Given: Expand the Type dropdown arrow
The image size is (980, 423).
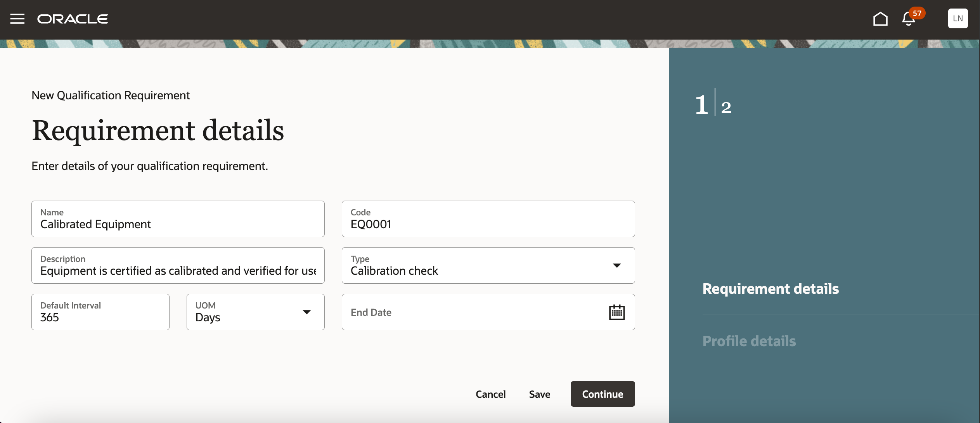Looking at the screenshot, I should pyautogui.click(x=616, y=265).
